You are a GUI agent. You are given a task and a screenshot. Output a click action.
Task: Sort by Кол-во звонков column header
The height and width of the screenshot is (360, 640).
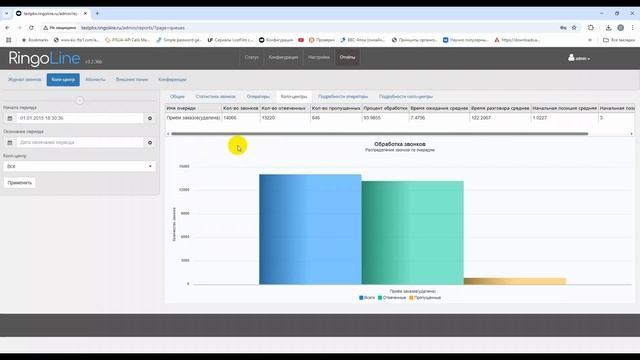(241, 108)
